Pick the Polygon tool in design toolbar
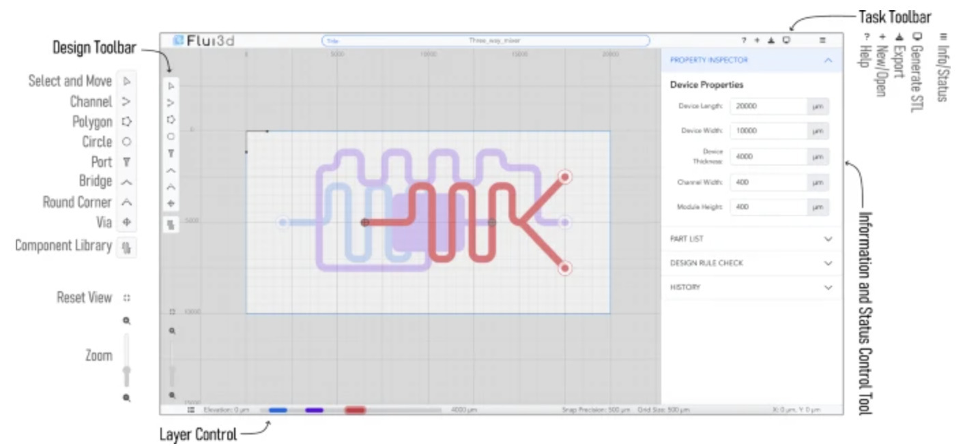Screen dimensions: 980x446 [x=171, y=119]
